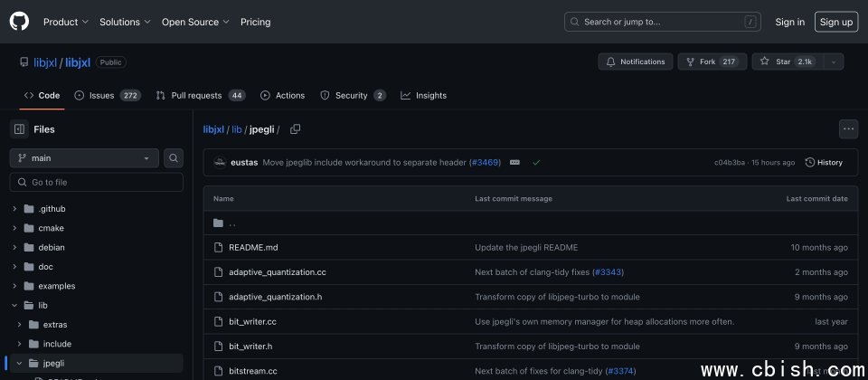
Task: Open README.md file
Action: [253, 248]
